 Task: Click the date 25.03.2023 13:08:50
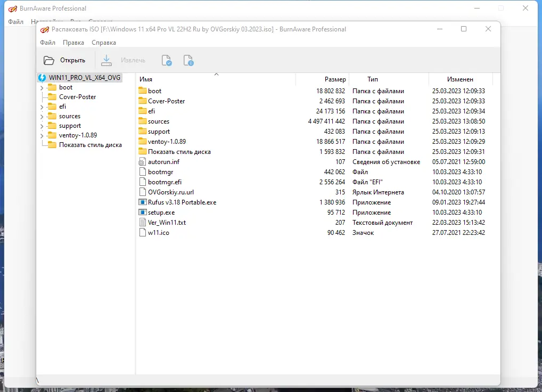tap(458, 121)
